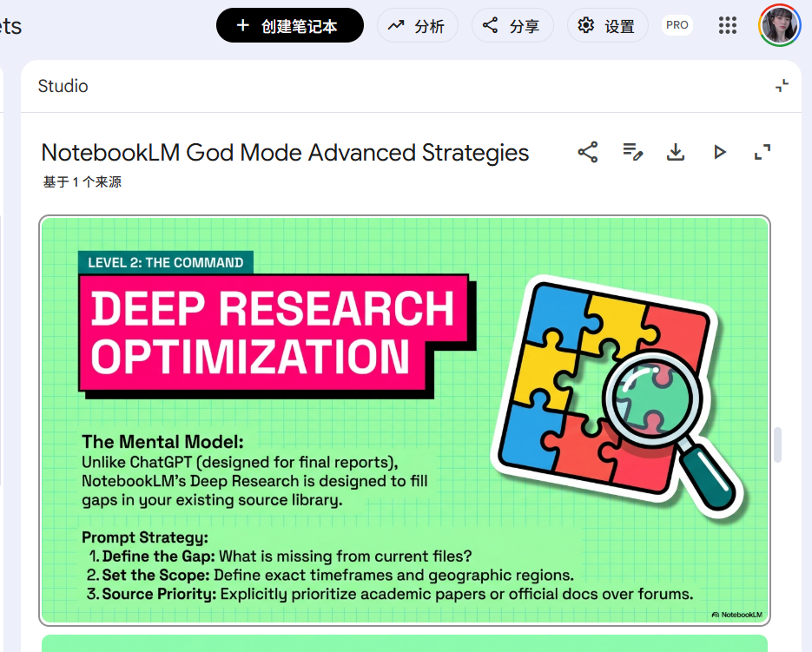Open the Google apps grid icon
Image resolution: width=812 pixels, height=652 pixels.
[x=728, y=25]
